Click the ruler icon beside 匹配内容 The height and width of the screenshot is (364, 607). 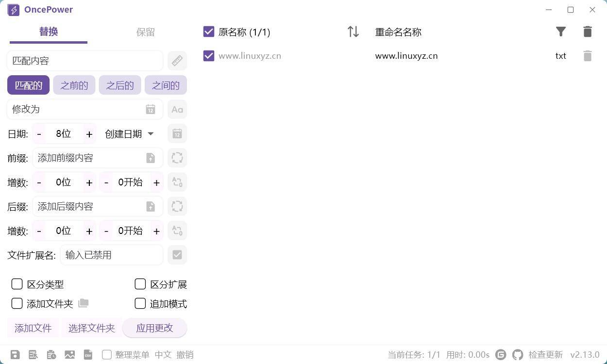click(x=177, y=61)
